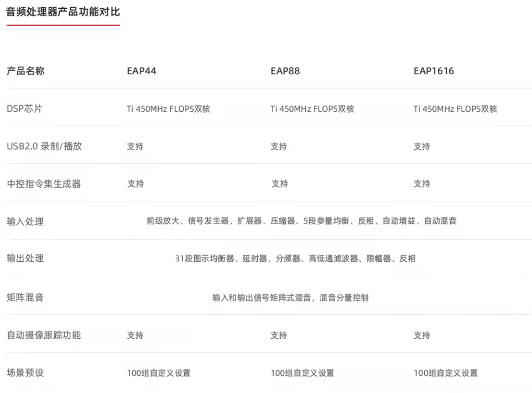This screenshot has height=393, width=532.
Task: Select the 中控指令集生成器 row label
Action: (44, 184)
